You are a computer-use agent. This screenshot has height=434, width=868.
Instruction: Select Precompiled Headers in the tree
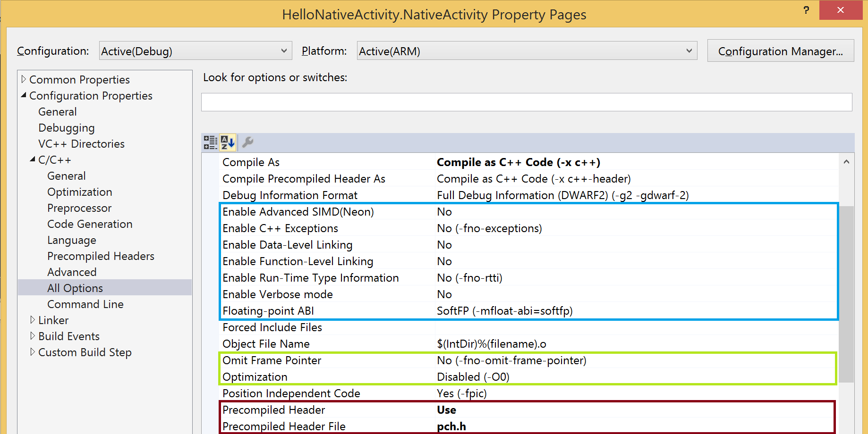coord(101,256)
